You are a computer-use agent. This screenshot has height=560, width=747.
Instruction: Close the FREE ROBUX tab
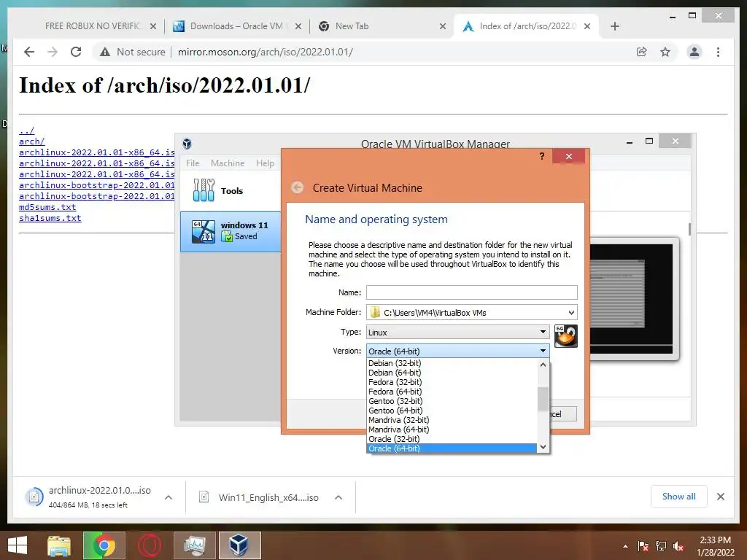(x=153, y=26)
